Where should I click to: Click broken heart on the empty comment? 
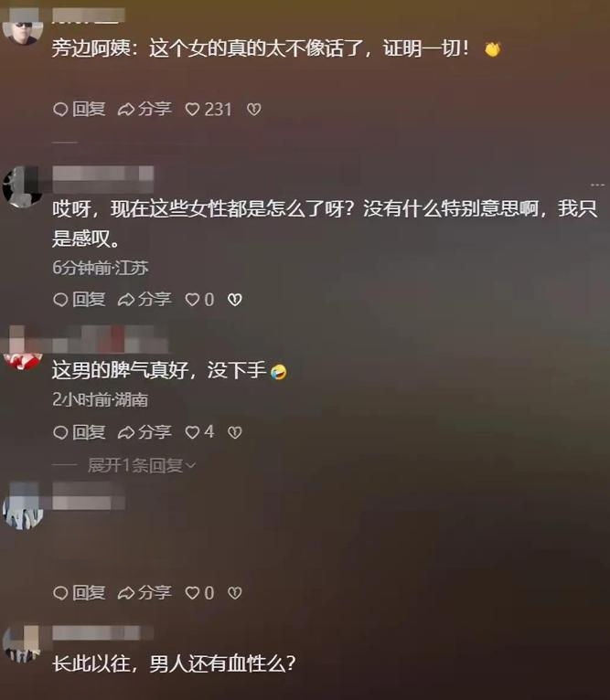point(235,593)
